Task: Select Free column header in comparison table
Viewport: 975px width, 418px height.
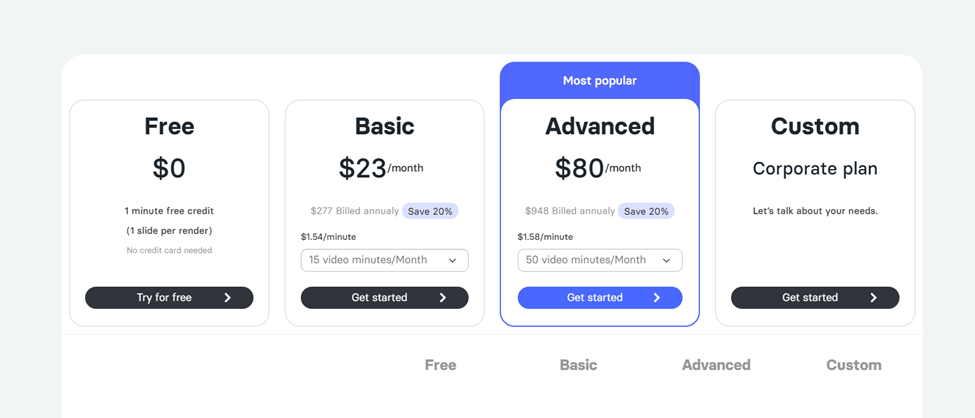Action: [441, 365]
